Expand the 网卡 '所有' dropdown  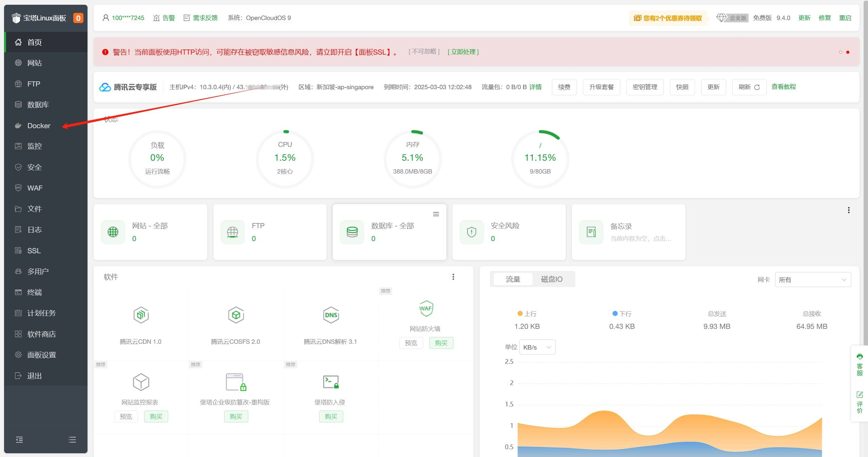click(812, 279)
